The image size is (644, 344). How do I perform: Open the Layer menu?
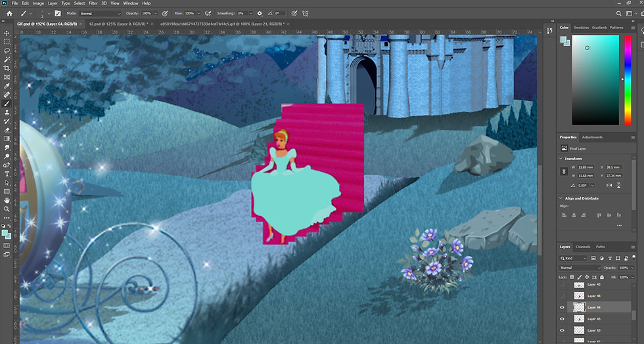click(x=53, y=3)
